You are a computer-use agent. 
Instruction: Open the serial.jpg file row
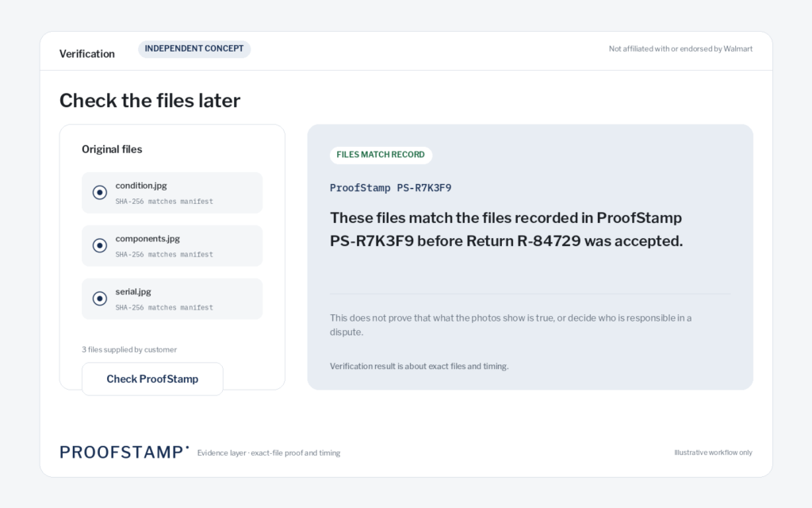[172, 298]
